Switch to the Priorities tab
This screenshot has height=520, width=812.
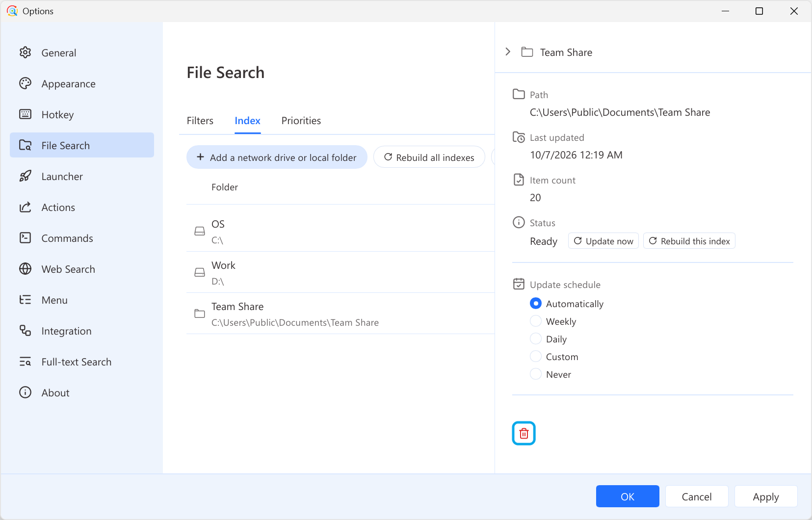(301, 121)
